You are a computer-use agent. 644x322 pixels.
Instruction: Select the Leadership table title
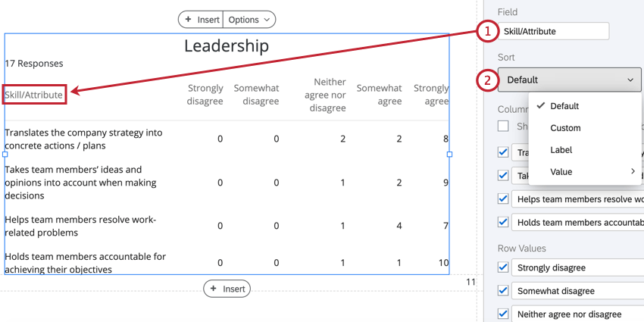pos(227,45)
